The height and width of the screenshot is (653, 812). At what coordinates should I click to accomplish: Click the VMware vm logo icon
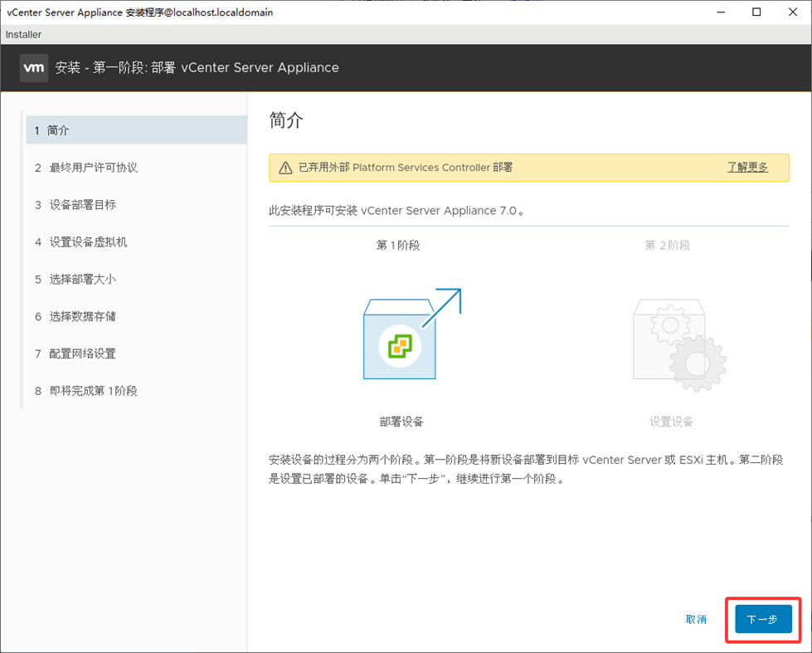34,68
